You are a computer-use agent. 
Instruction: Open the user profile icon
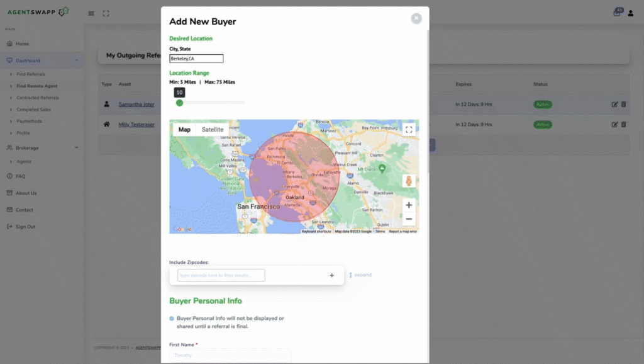[x=631, y=13]
